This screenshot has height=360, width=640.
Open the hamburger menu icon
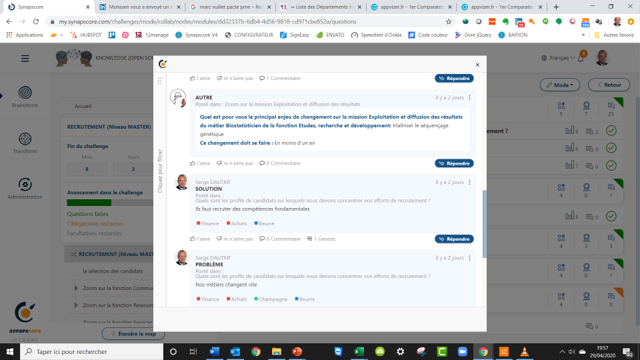(25, 58)
